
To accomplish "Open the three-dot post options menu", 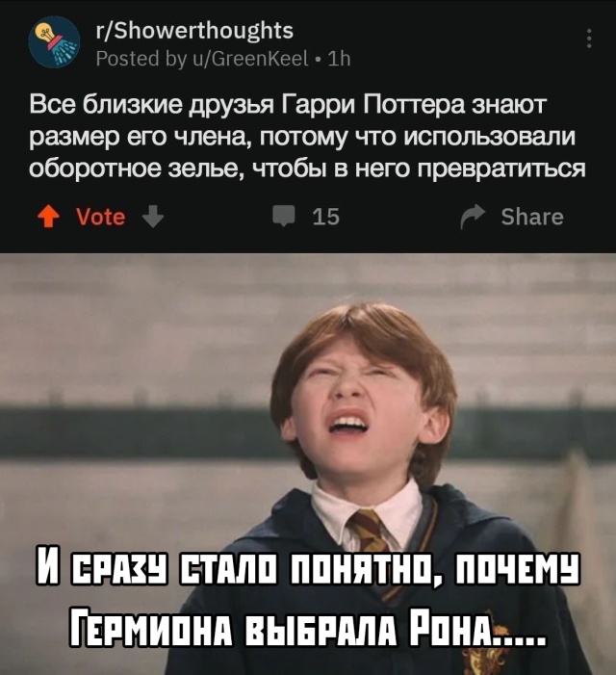I will pos(589,39).
